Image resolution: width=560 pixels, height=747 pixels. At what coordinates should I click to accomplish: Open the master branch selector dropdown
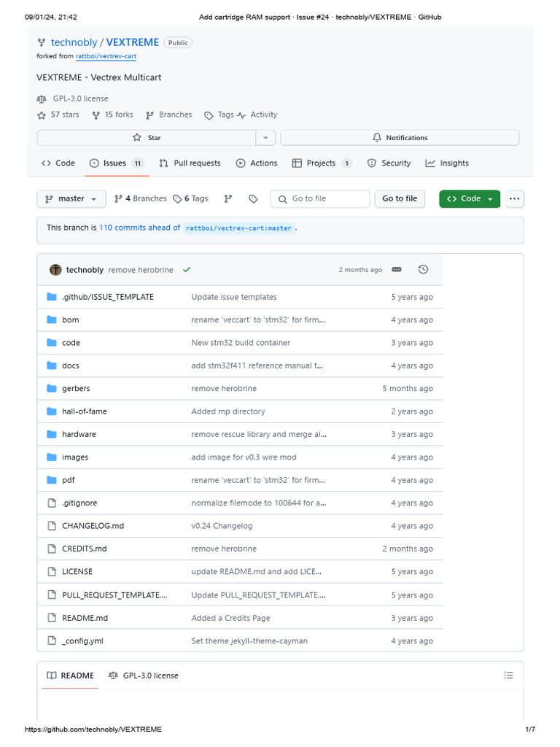point(71,198)
